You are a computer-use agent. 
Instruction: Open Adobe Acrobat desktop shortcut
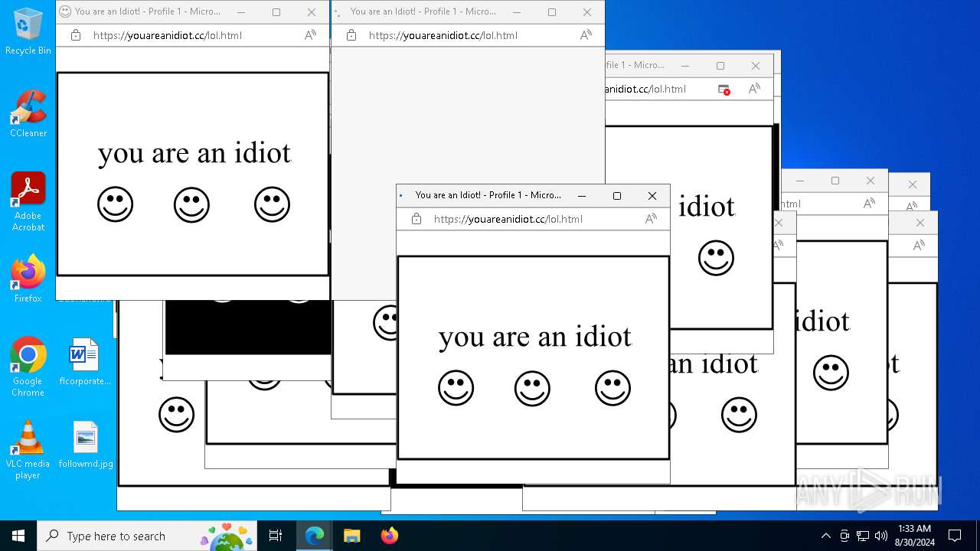pos(28,202)
